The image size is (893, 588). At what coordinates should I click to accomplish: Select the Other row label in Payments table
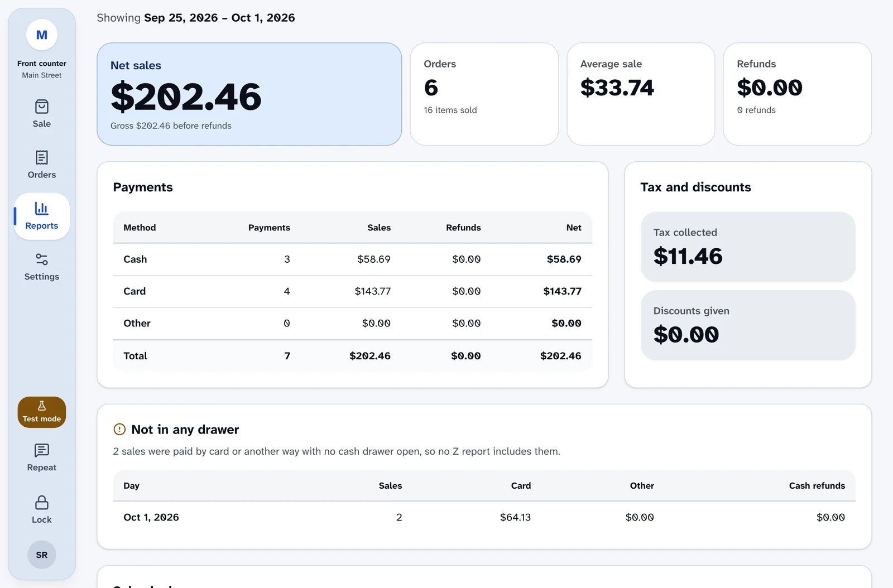pos(137,323)
